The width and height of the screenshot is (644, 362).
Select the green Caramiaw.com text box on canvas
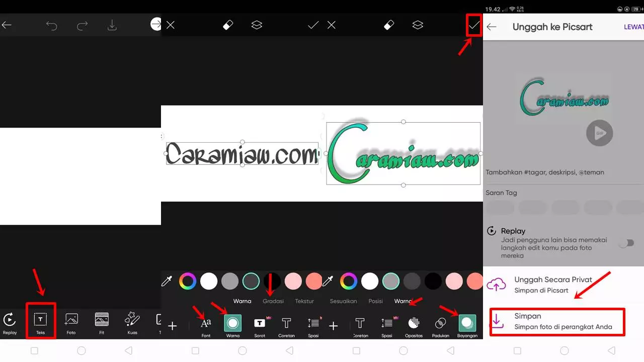click(x=403, y=153)
